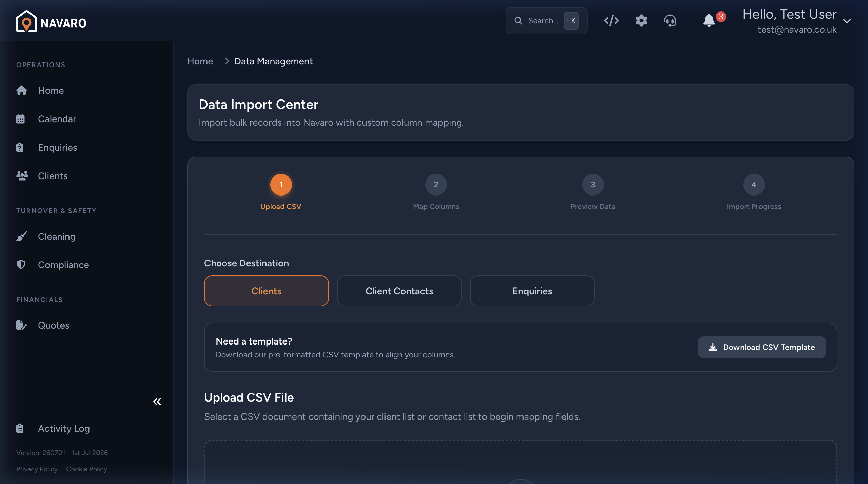This screenshot has width=868, height=484.
Task: Click the Quotes document icon
Action: tap(21, 325)
